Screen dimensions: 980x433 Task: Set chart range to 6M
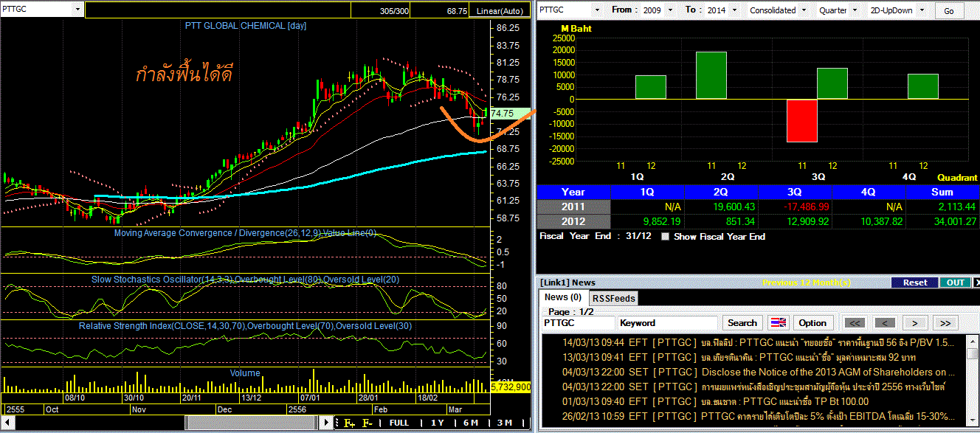[471, 423]
